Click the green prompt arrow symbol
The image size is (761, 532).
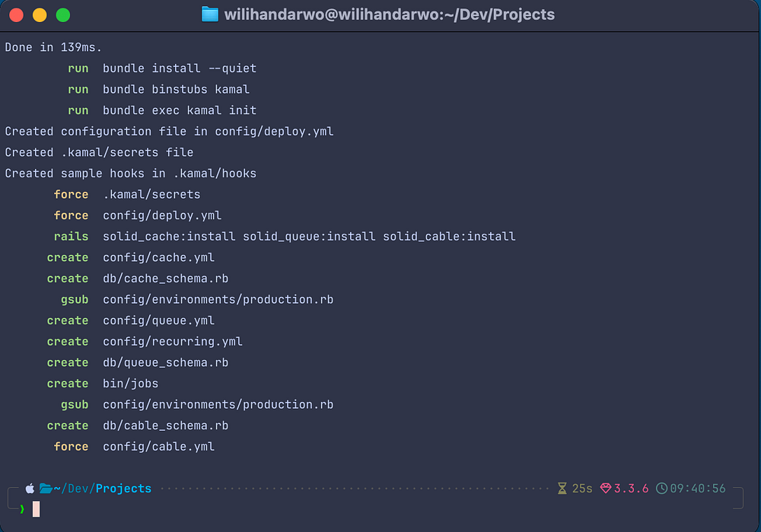22,508
